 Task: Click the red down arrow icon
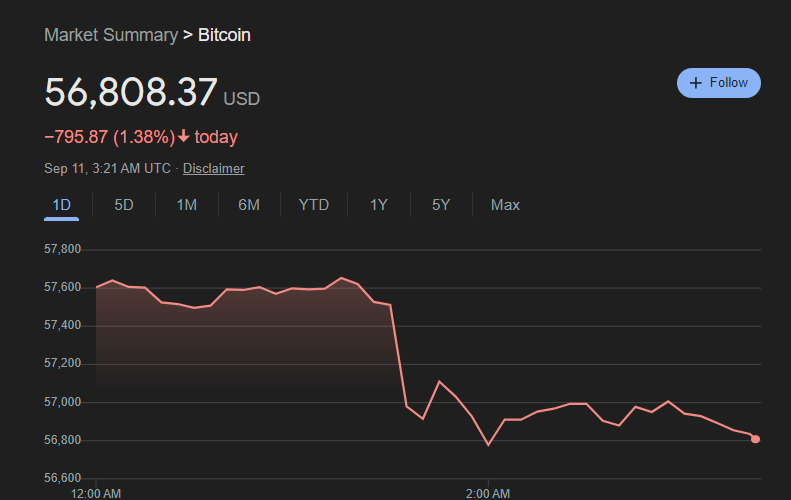click(x=184, y=137)
